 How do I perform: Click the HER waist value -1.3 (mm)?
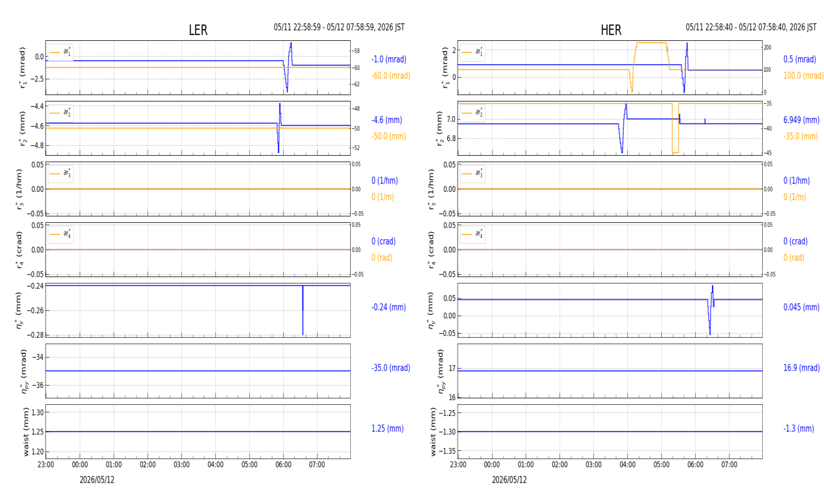pyautogui.click(x=798, y=429)
